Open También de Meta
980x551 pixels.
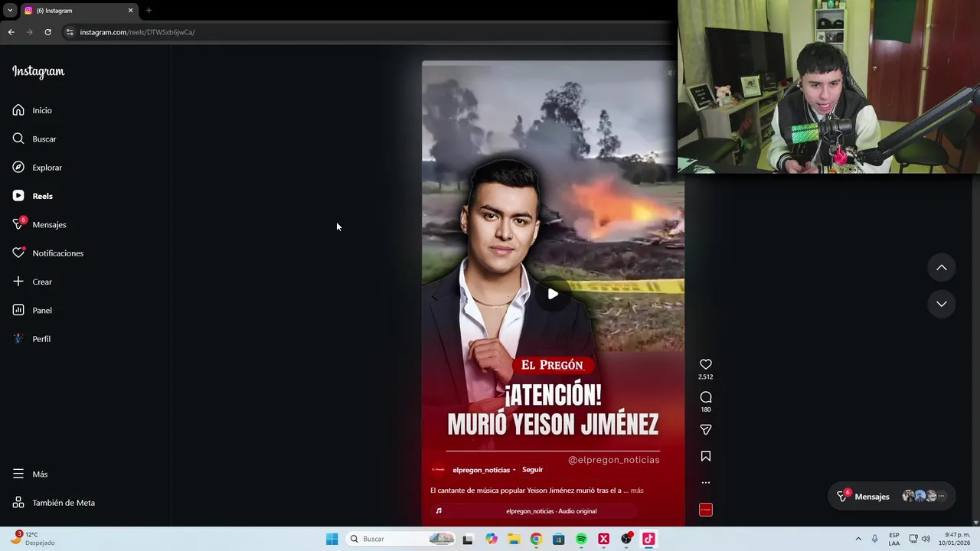pyautogui.click(x=54, y=503)
